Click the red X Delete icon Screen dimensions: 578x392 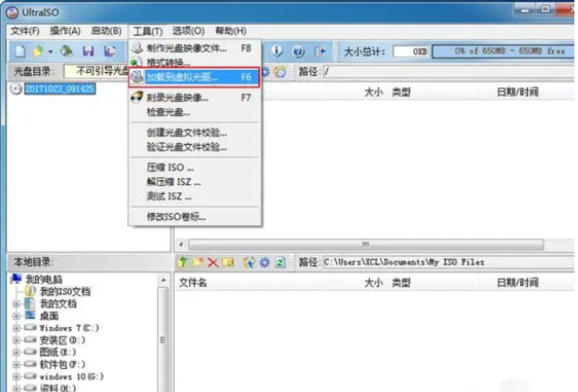(x=213, y=262)
